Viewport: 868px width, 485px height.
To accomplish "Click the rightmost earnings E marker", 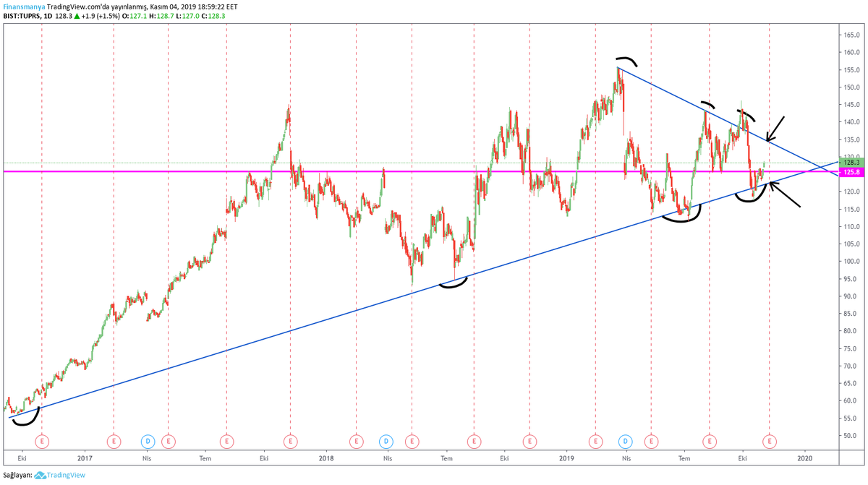I will point(769,440).
